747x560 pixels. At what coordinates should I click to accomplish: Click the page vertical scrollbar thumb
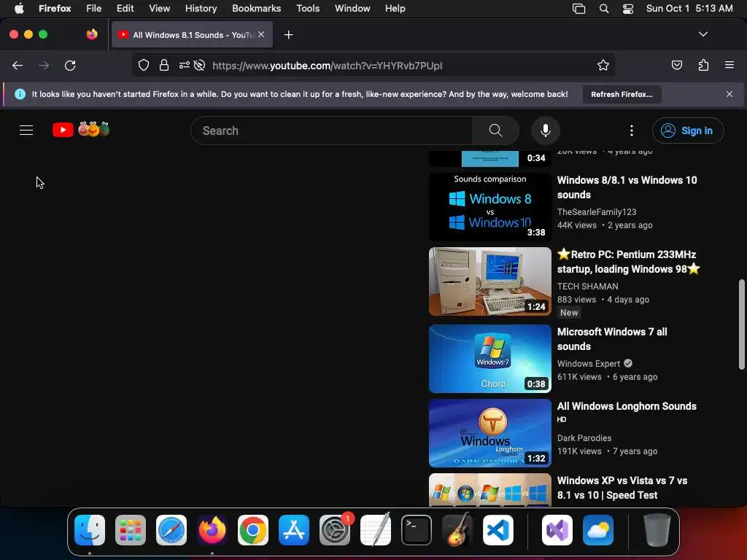pyautogui.click(x=741, y=324)
